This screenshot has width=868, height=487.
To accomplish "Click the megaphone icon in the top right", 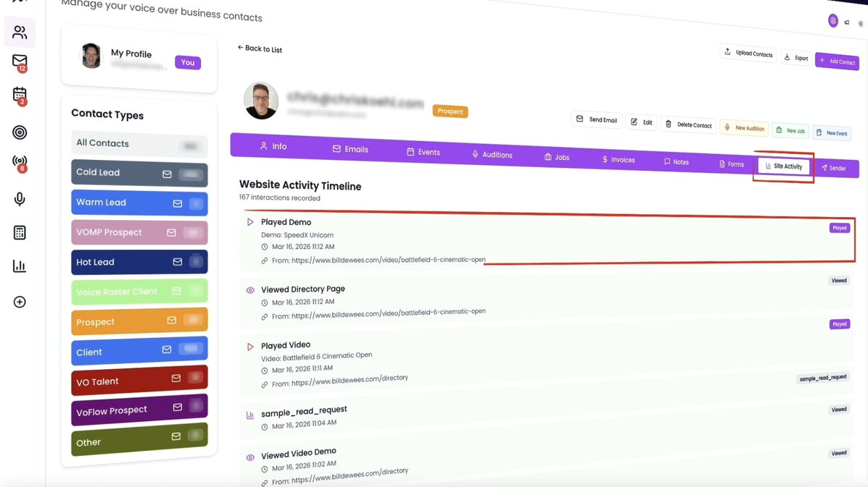I will 846,22.
